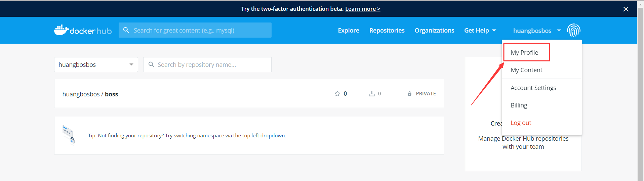Image resolution: width=644 pixels, height=181 pixels.
Task: Click the lock icon beside PRIVATE
Action: [409, 94]
